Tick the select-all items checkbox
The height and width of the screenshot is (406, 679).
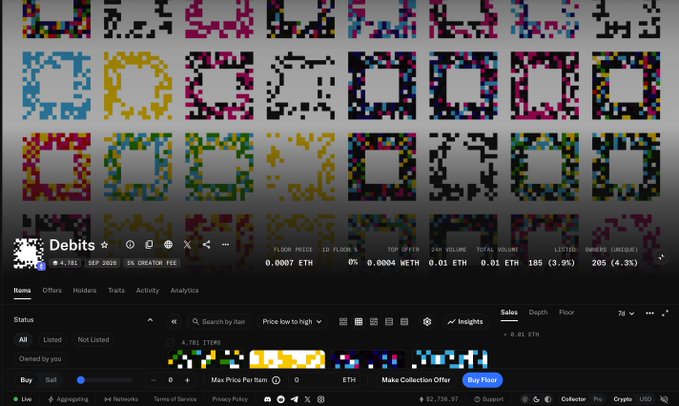click(x=171, y=342)
